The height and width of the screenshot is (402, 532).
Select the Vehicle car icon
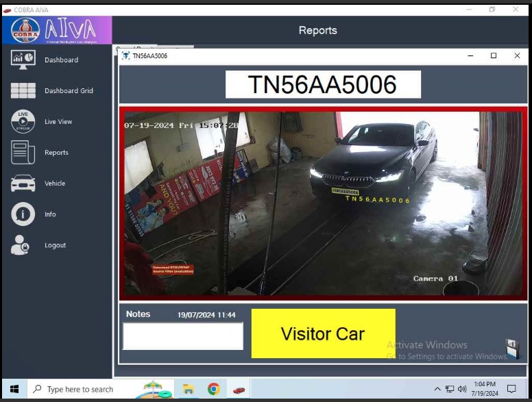click(x=23, y=184)
